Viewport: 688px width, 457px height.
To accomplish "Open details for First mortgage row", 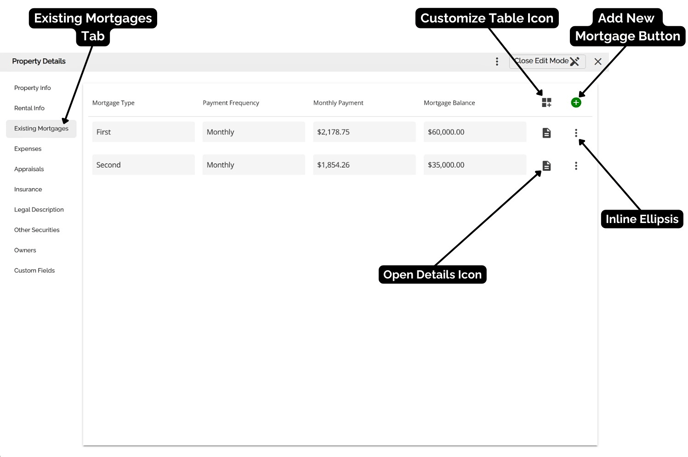I will point(546,132).
